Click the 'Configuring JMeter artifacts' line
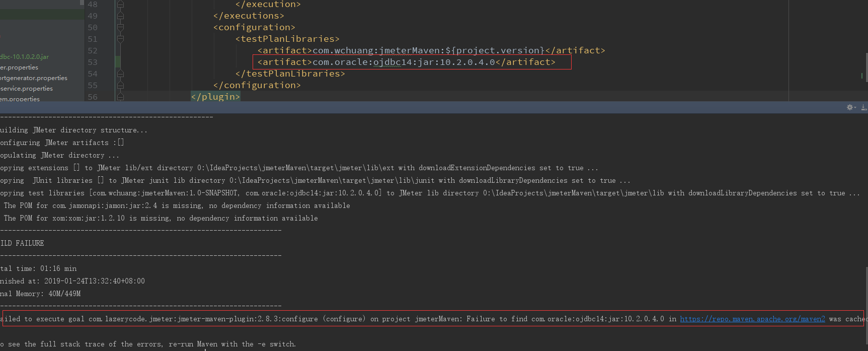Viewport: 868px width, 351px height. coord(62,143)
